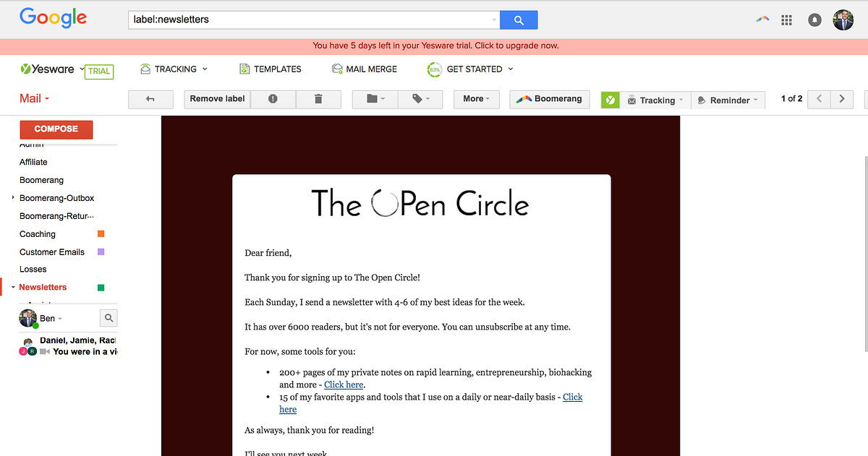Click the green Newsletters color swatch

tap(101, 288)
